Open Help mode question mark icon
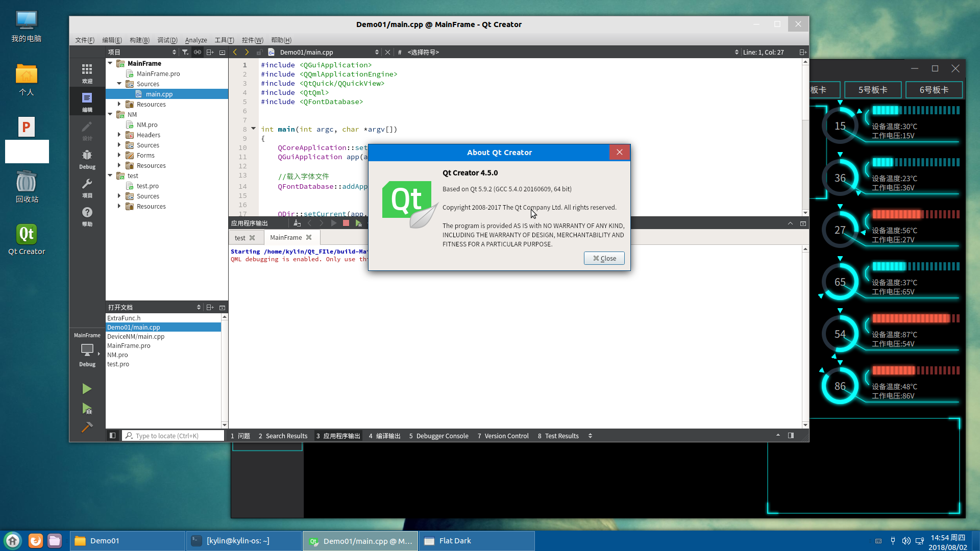Image resolution: width=980 pixels, height=551 pixels. [x=87, y=216]
